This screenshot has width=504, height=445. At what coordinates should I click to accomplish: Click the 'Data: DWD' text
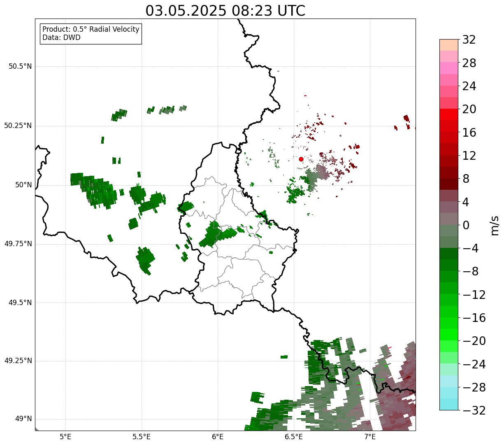pyautogui.click(x=62, y=37)
